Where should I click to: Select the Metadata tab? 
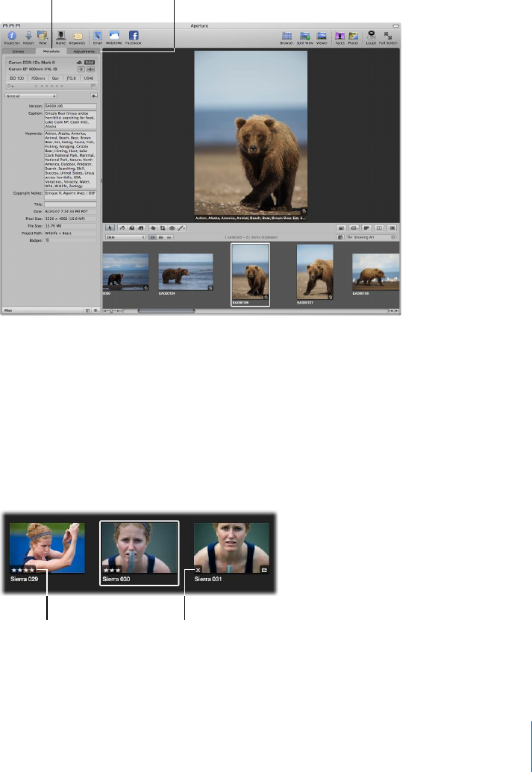pyautogui.click(x=51, y=51)
